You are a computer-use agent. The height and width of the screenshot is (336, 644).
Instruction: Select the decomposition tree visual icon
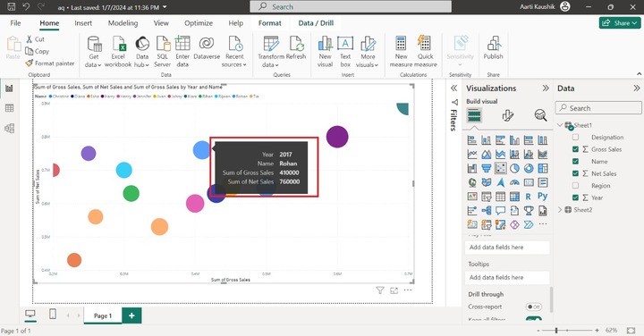pos(487,211)
